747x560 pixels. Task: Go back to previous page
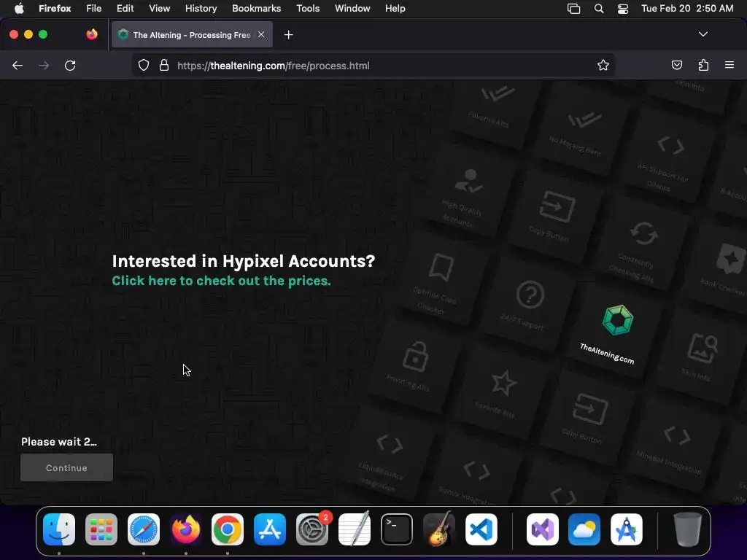[x=18, y=65]
